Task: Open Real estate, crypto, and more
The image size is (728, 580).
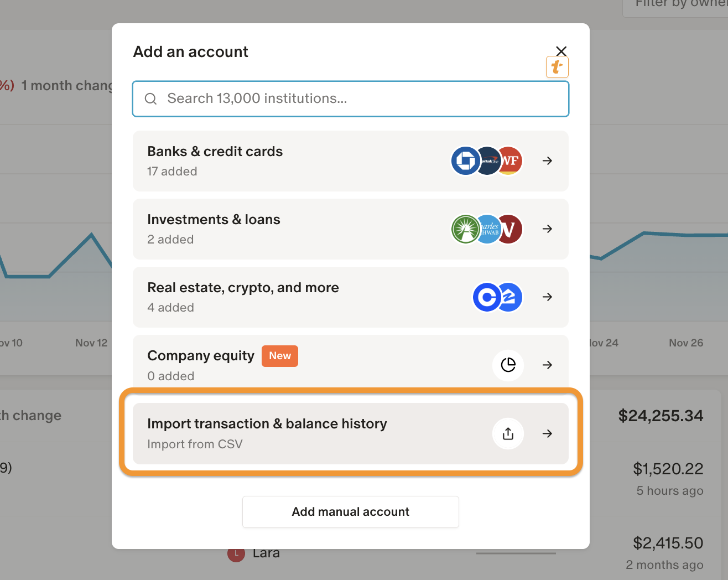Action: [x=277, y=297]
